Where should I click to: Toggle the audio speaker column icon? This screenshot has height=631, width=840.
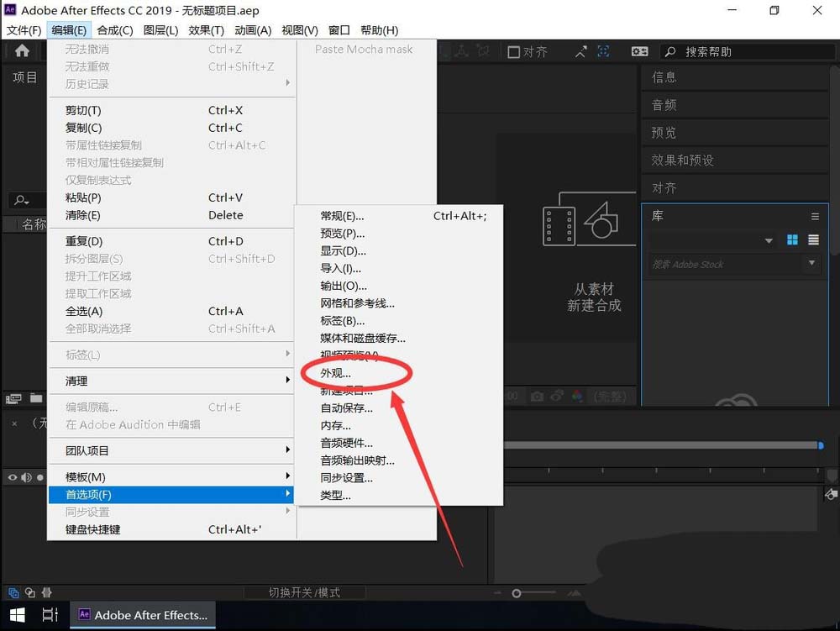[26, 477]
